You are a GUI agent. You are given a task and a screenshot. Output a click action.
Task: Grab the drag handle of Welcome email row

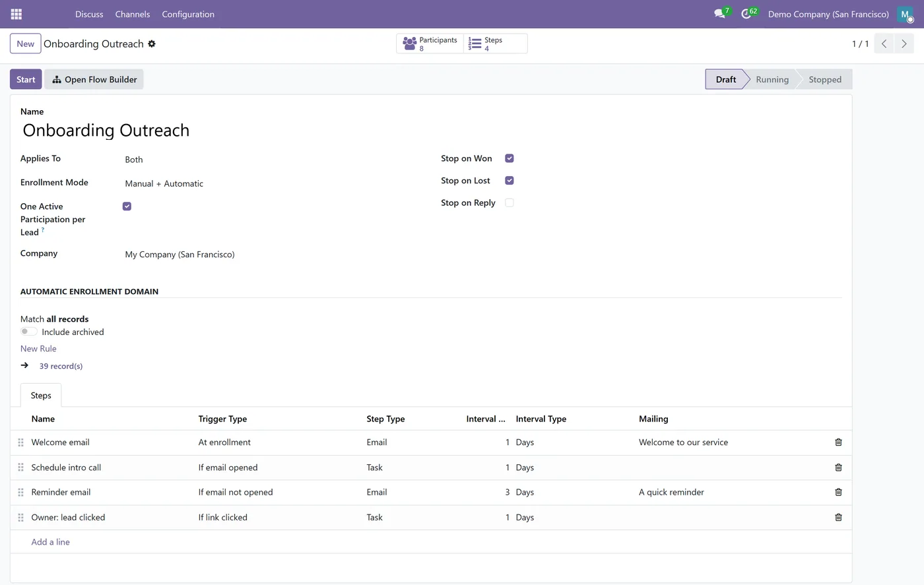[20, 443]
